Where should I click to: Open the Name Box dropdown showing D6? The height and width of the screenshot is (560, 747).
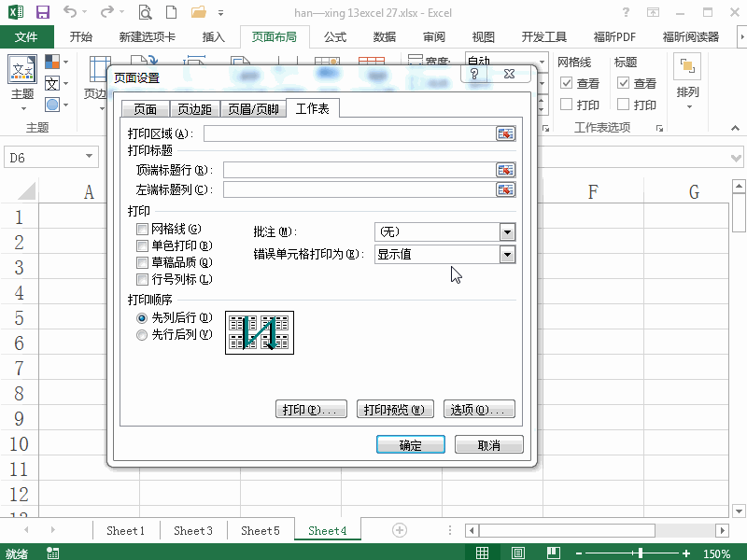pos(91,157)
